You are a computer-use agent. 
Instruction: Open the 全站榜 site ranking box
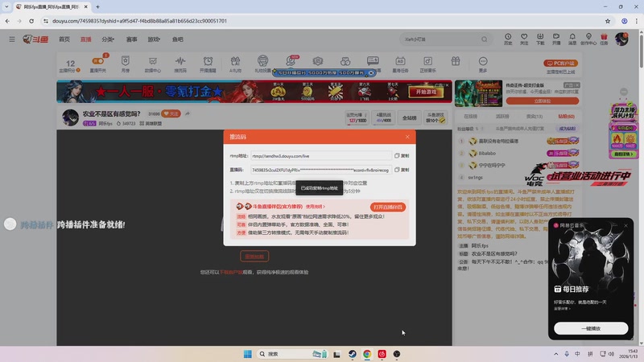coord(409,117)
